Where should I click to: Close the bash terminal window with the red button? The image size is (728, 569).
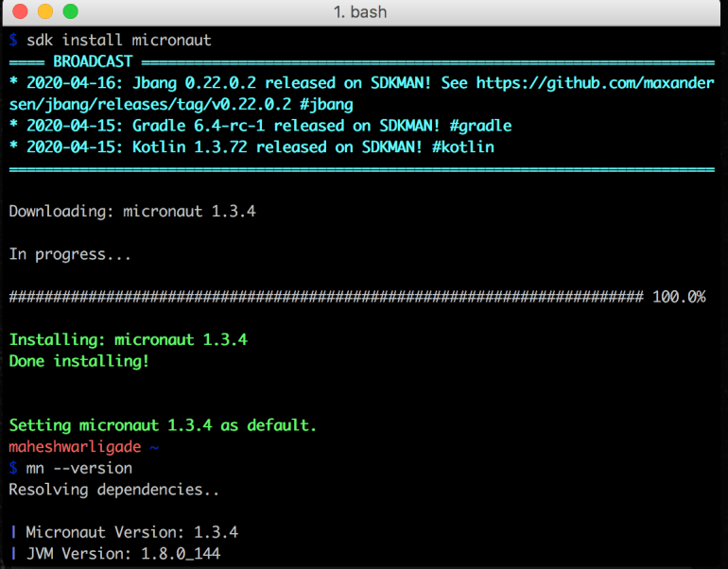pos(20,10)
